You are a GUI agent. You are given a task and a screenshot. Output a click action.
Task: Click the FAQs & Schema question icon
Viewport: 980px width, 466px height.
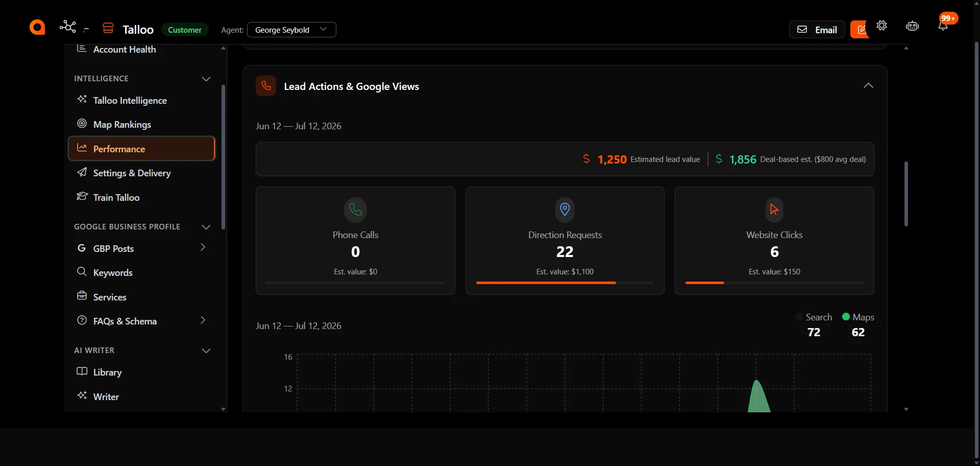pos(82,320)
